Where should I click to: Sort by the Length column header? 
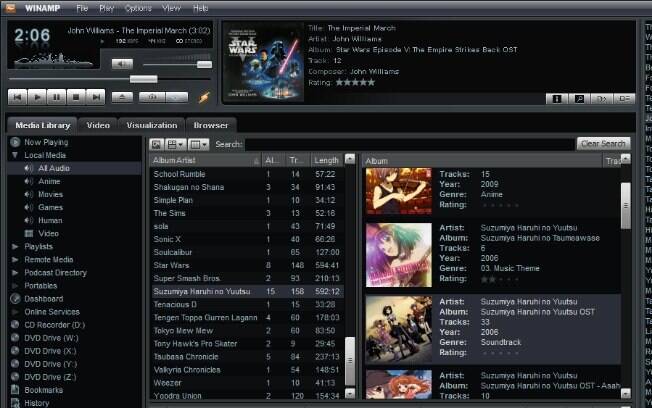pos(327,161)
